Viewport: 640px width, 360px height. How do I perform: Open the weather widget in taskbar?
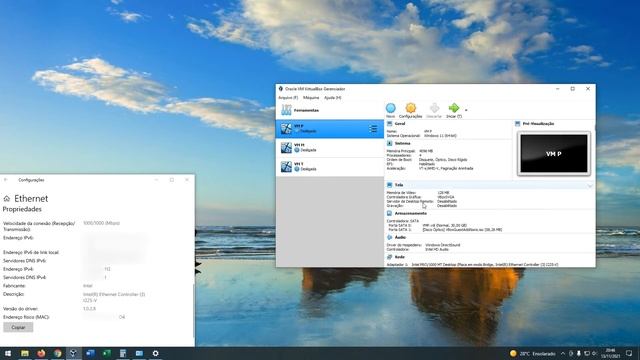pos(532,353)
